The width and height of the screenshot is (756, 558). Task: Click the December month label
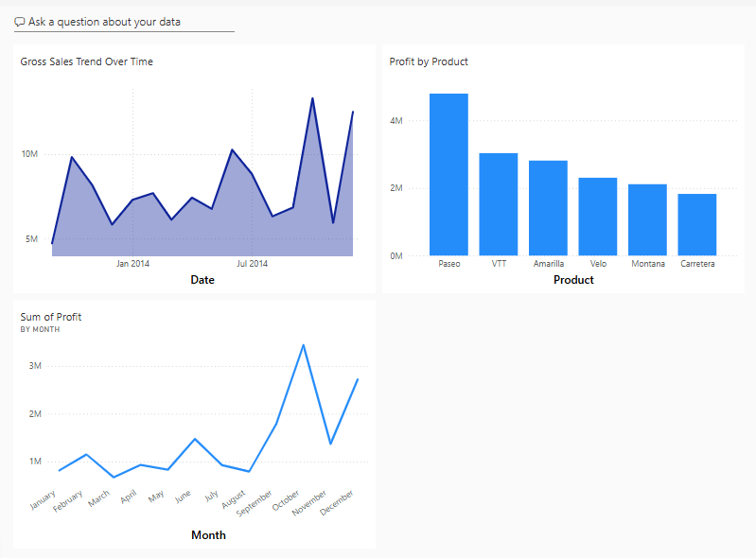337,502
